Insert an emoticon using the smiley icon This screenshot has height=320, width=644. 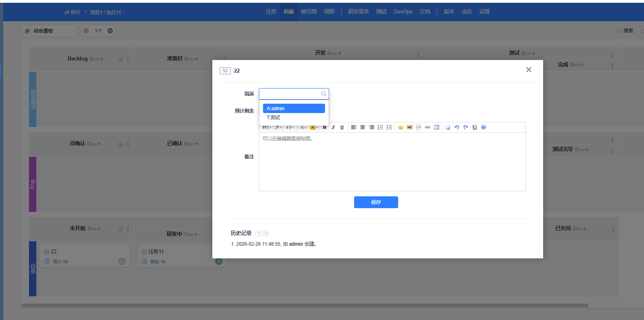point(401,127)
